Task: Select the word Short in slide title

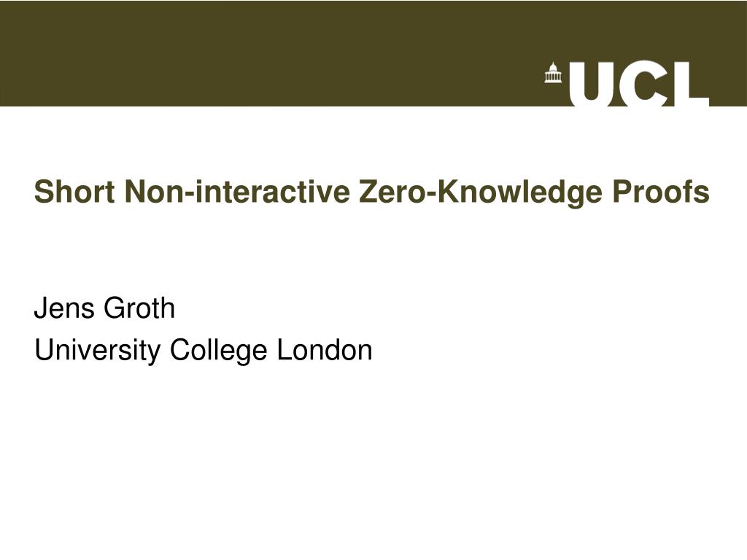Action: tap(74, 192)
